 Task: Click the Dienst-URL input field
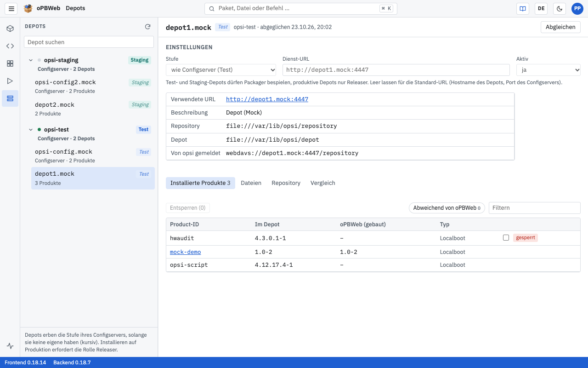pos(396,70)
